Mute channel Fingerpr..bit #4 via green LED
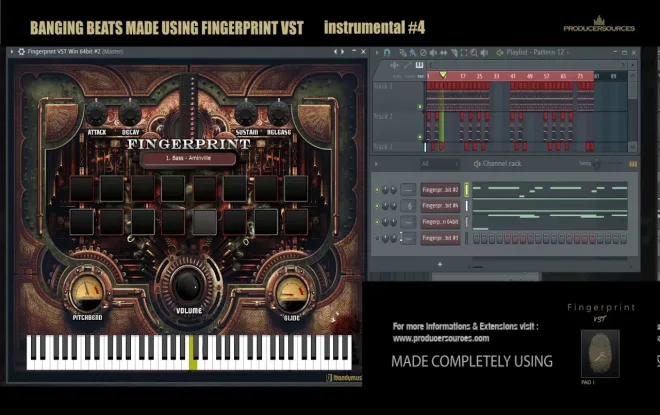 coord(377,206)
